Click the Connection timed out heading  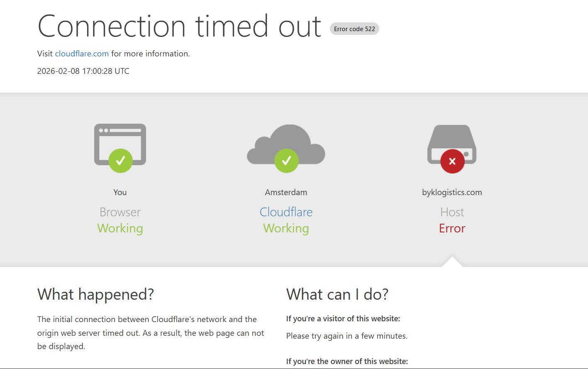click(179, 26)
